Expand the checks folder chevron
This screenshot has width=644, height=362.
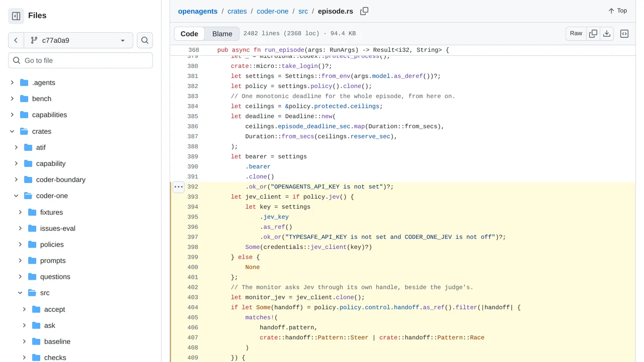pos(24,357)
